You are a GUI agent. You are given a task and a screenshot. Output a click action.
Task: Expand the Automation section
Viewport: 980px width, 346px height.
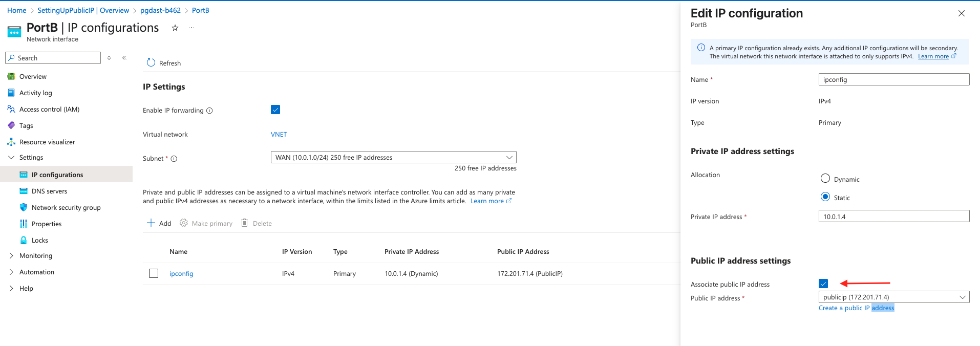tap(11, 272)
